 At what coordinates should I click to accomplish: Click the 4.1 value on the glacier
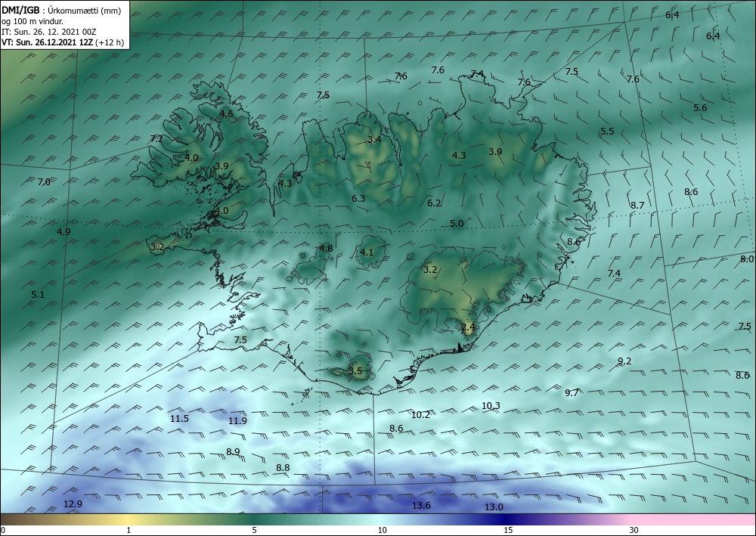pyautogui.click(x=367, y=252)
